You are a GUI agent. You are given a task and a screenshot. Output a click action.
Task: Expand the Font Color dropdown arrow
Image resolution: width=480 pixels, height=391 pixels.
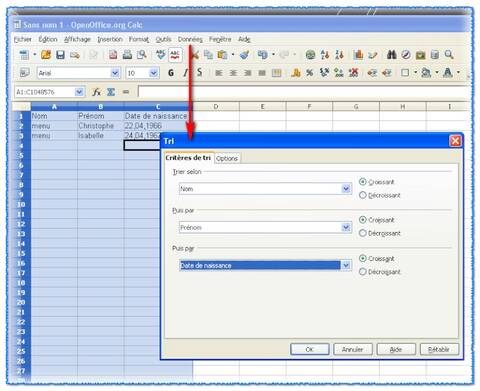point(458,72)
